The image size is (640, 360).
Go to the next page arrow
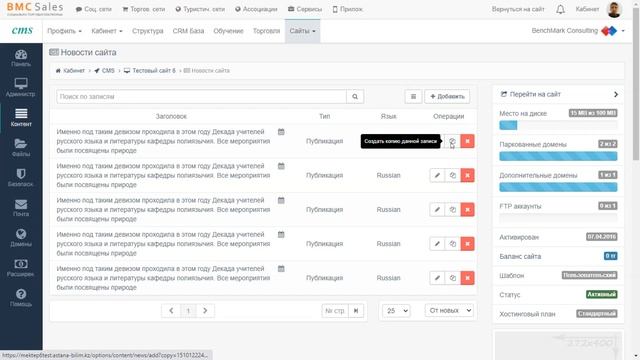(205, 311)
